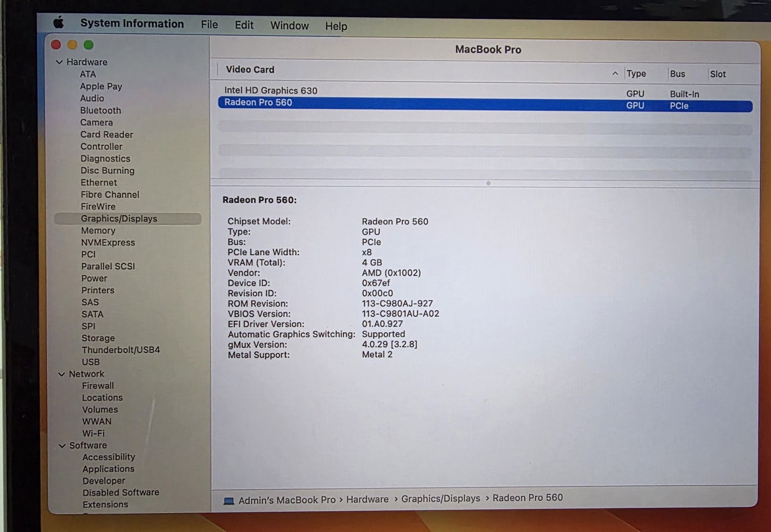Click the VBIOS Version value 113-C9801AU-A02
The width and height of the screenshot is (771, 532).
401,314
